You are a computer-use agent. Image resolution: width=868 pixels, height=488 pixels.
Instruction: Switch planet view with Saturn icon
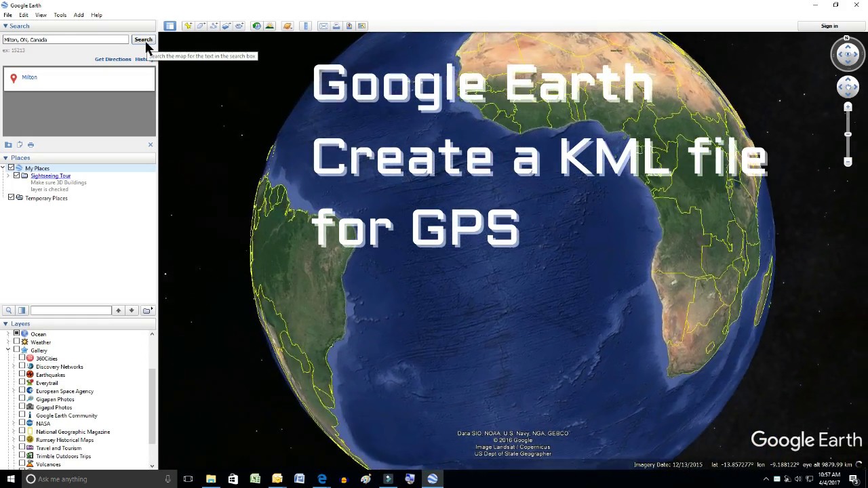[x=288, y=26]
